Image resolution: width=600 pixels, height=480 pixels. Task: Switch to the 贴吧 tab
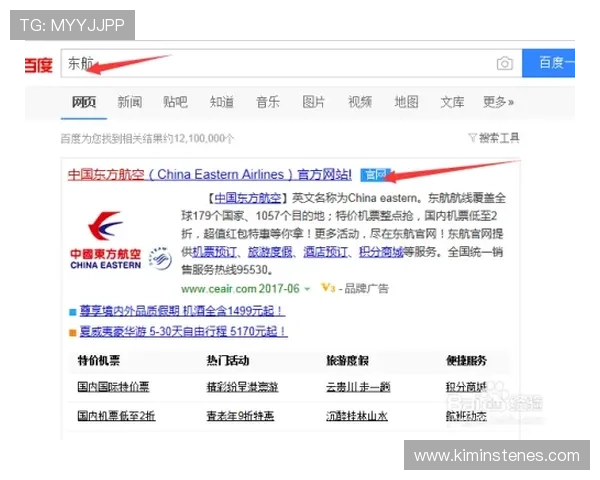175,102
